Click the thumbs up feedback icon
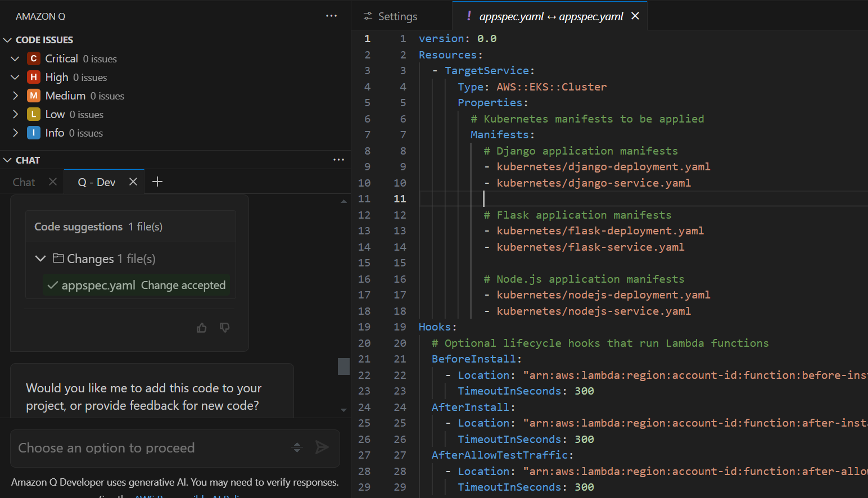Viewport: 868px width, 498px height. 202,328
